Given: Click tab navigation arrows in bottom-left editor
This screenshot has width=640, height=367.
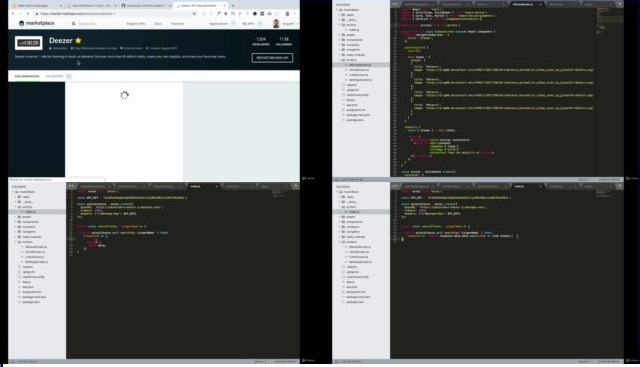Looking at the screenshot, I should coord(71,186).
